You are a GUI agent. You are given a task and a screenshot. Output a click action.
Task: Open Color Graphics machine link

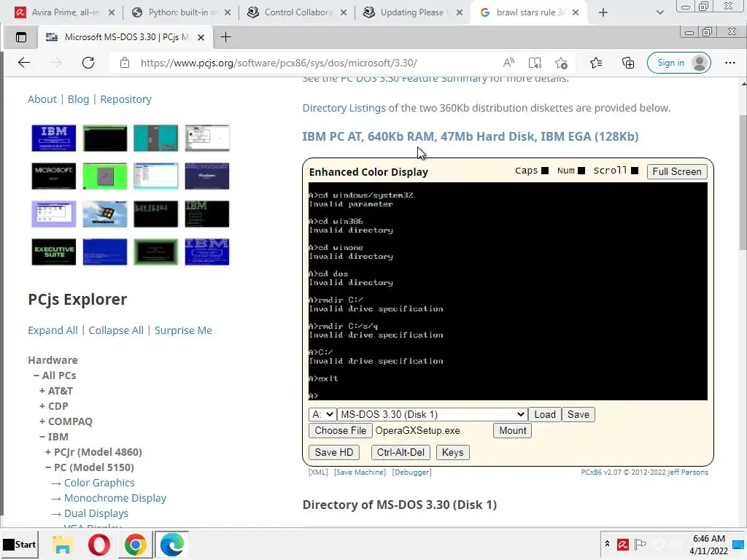(99, 483)
